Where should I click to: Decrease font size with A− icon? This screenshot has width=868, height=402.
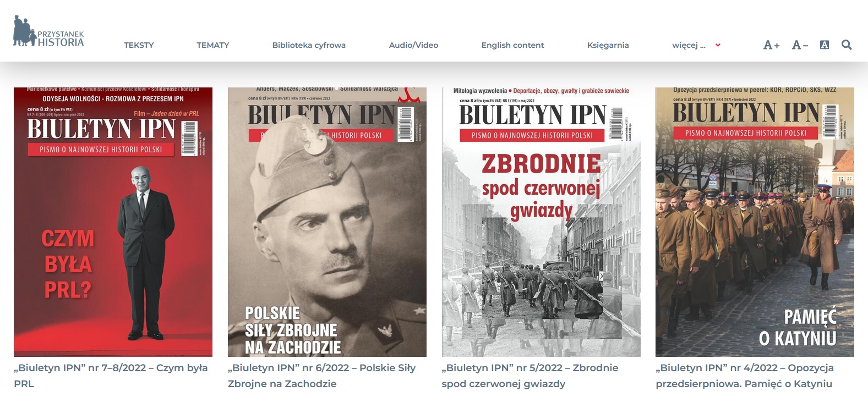(800, 45)
